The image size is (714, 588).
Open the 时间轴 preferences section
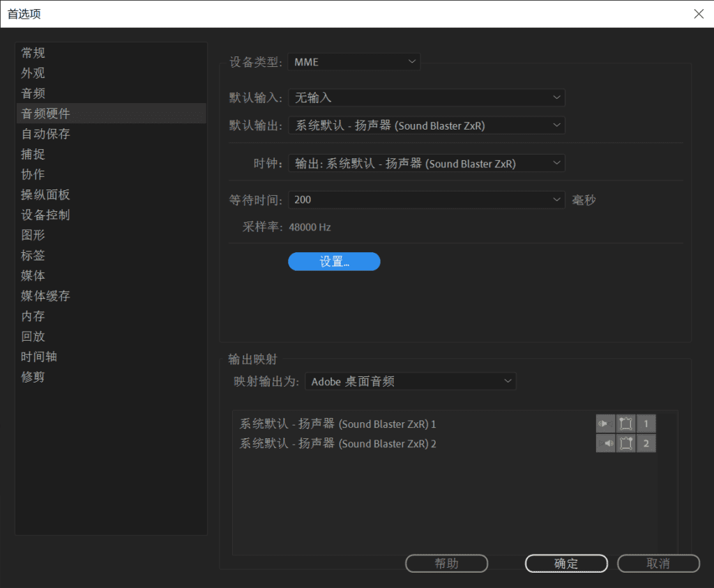point(39,357)
